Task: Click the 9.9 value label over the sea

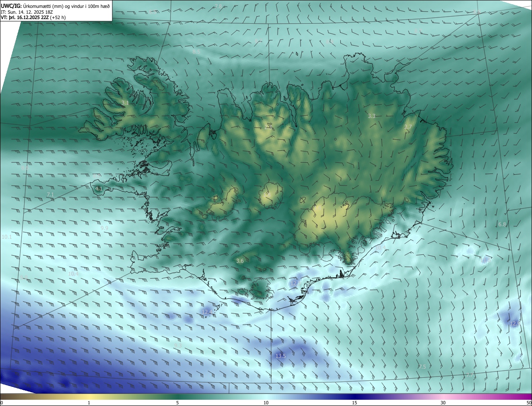Action: coord(104,228)
